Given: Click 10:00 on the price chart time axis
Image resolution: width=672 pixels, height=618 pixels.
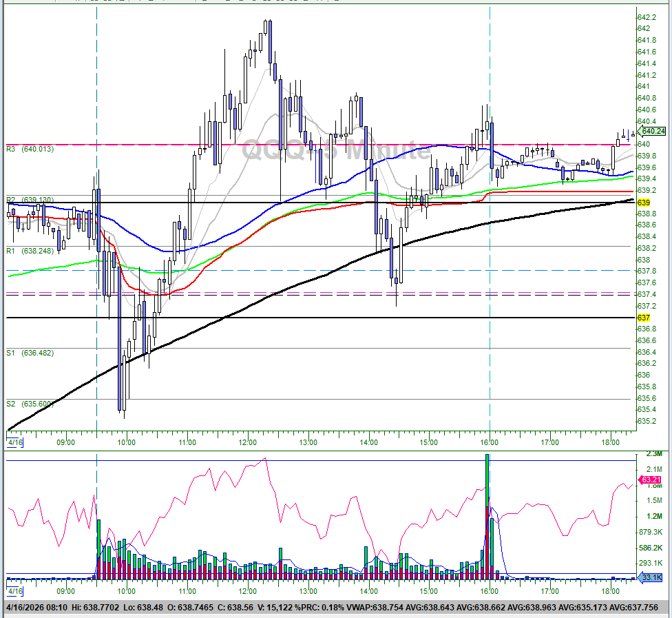Looking at the screenshot, I should 127,442.
